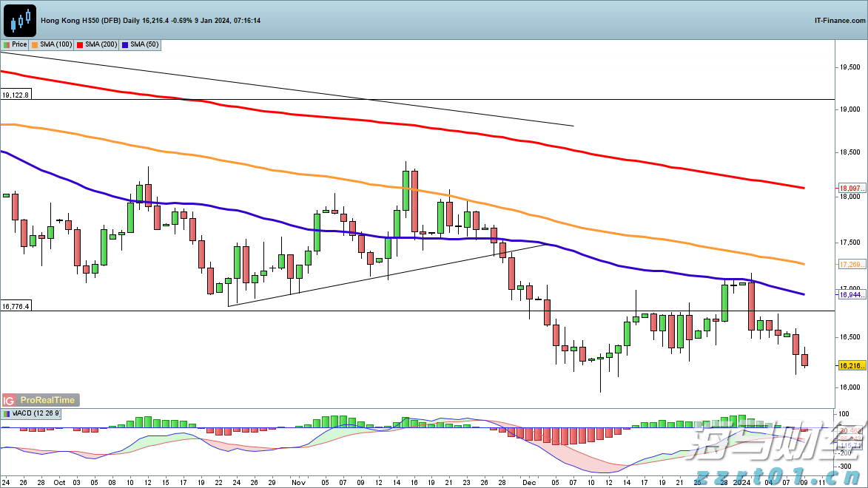Viewport: 868px width, 488px height.
Task: Click the 16,776.4 support level label
Action: [16, 306]
